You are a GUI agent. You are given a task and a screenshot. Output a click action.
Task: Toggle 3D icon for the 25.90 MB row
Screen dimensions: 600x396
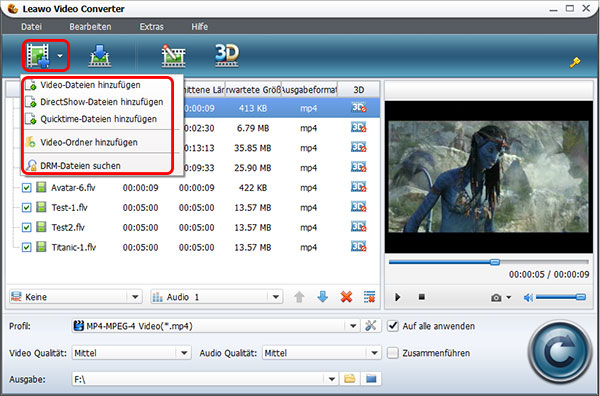click(x=359, y=168)
